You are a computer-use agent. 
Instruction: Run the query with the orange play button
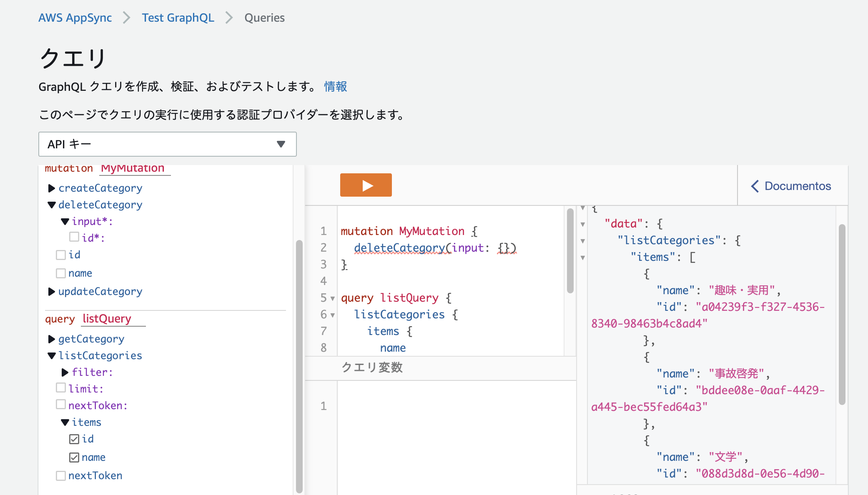tap(366, 185)
